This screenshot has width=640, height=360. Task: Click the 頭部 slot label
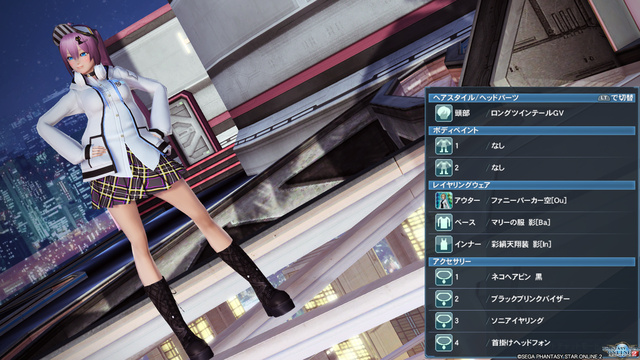[x=462, y=113]
